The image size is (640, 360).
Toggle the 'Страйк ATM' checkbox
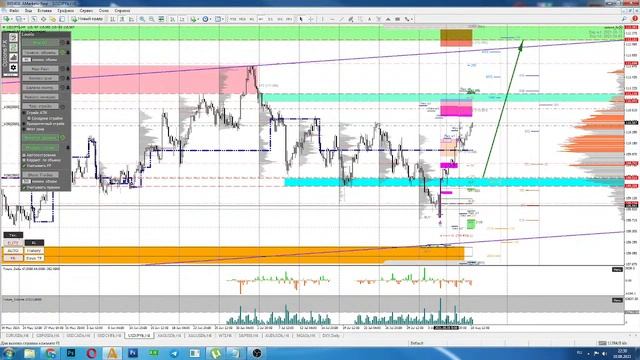[x=24, y=113]
